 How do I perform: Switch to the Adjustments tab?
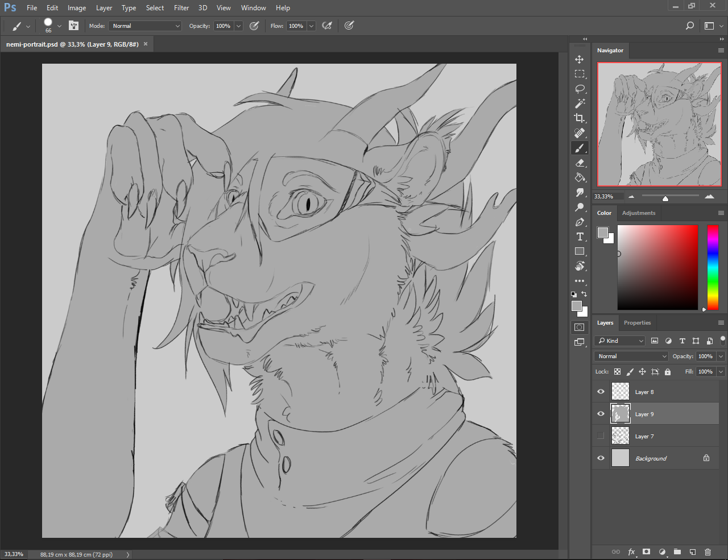click(638, 213)
